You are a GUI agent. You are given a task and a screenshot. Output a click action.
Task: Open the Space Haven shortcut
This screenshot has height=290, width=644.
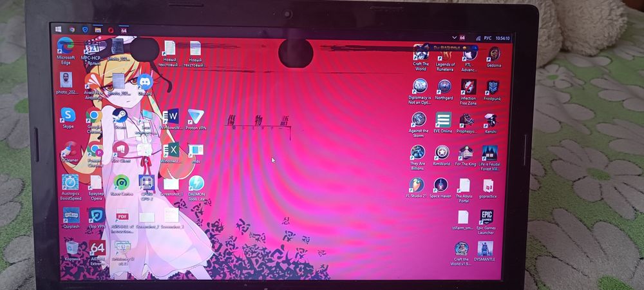[x=440, y=188]
